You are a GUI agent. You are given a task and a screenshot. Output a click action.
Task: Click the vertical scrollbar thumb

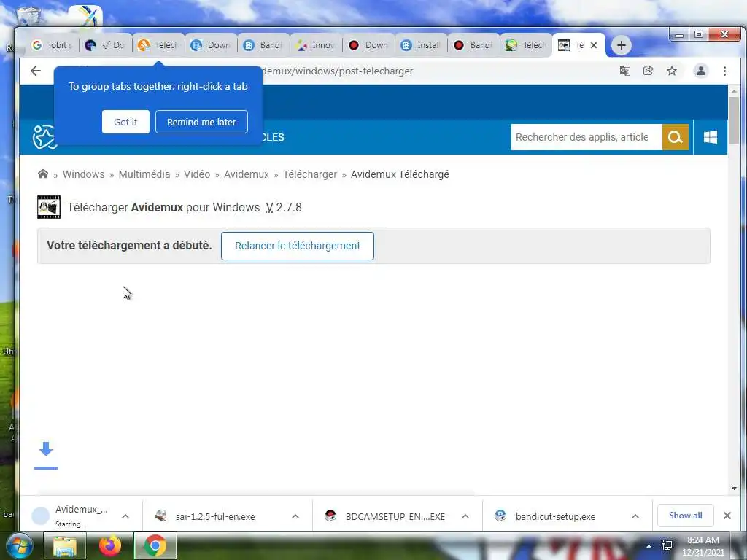[734, 120]
